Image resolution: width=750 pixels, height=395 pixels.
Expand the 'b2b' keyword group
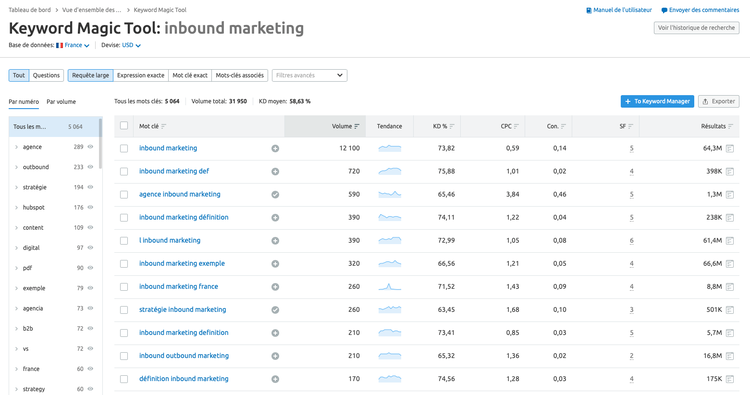coord(16,329)
